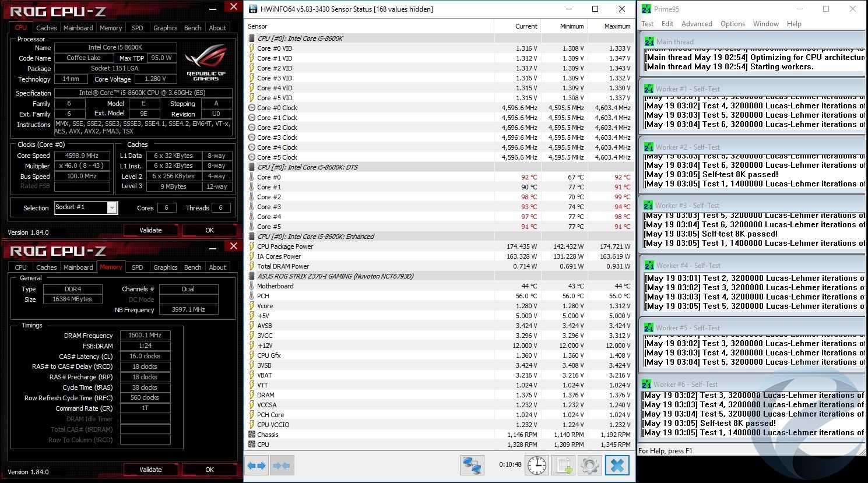Viewport: 868px width, 483px height.
Task: Click HWiNFO expand columns blue arrows button
Action: 256,466
